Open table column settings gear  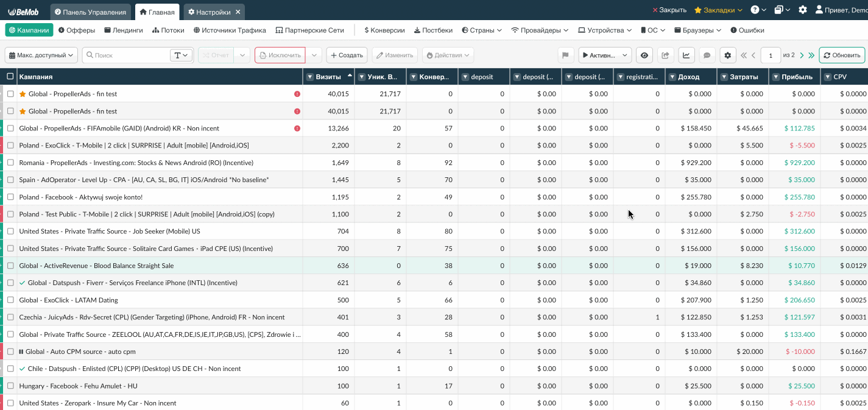(x=728, y=55)
